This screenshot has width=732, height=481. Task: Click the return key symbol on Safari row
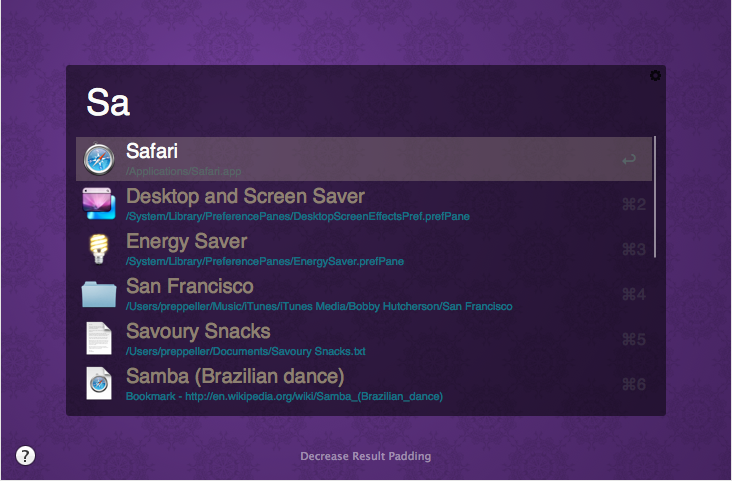[x=628, y=160]
